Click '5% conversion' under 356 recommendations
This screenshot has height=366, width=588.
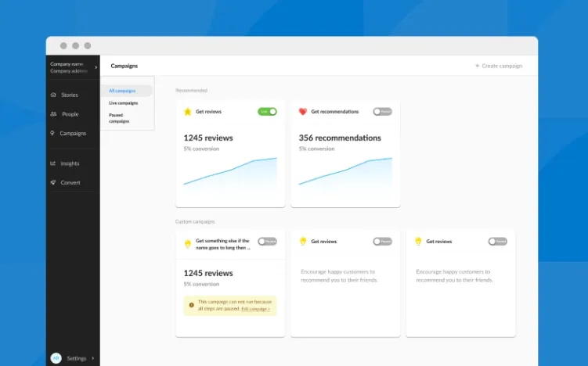click(316, 149)
